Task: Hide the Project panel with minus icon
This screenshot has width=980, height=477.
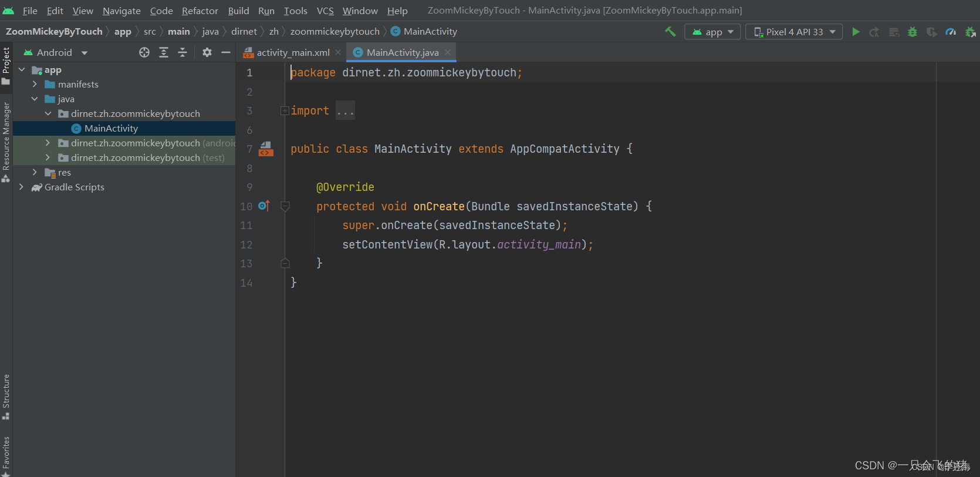Action: tap(226, 52)
